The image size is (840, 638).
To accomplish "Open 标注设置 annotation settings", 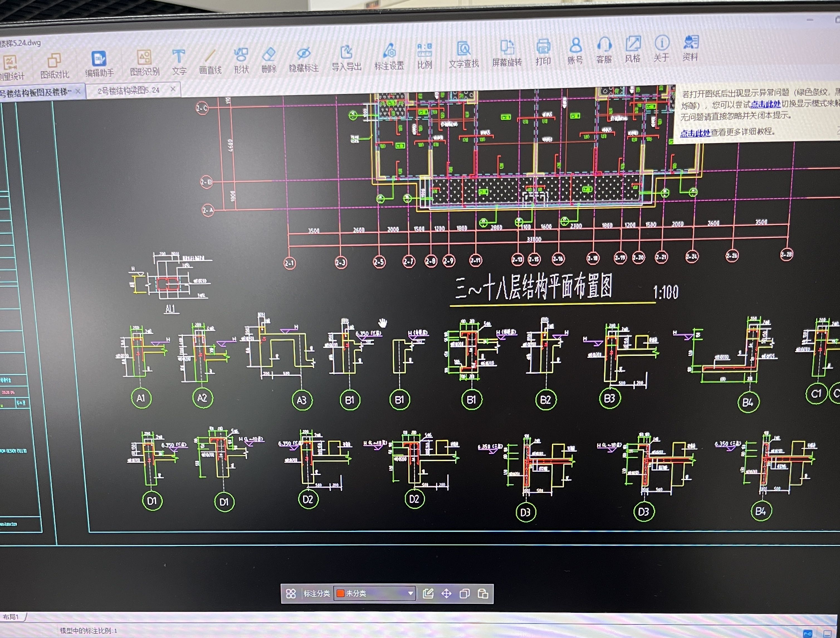I will (389, 57).
